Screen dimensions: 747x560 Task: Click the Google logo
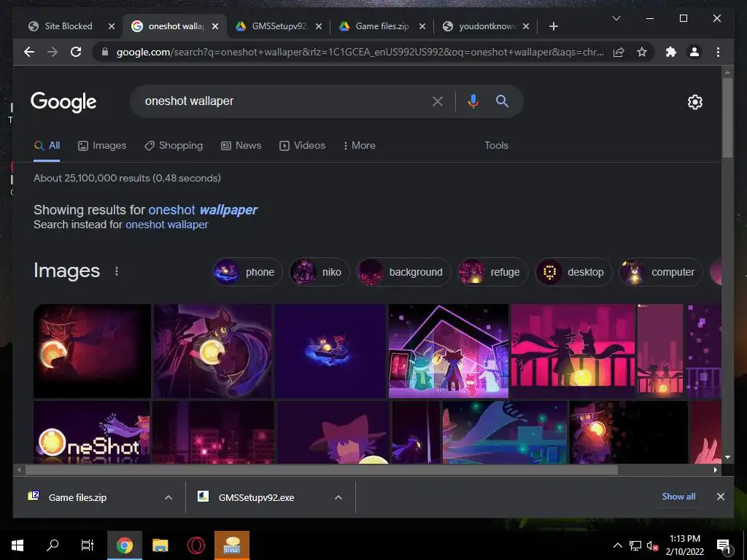pos(63,102)
